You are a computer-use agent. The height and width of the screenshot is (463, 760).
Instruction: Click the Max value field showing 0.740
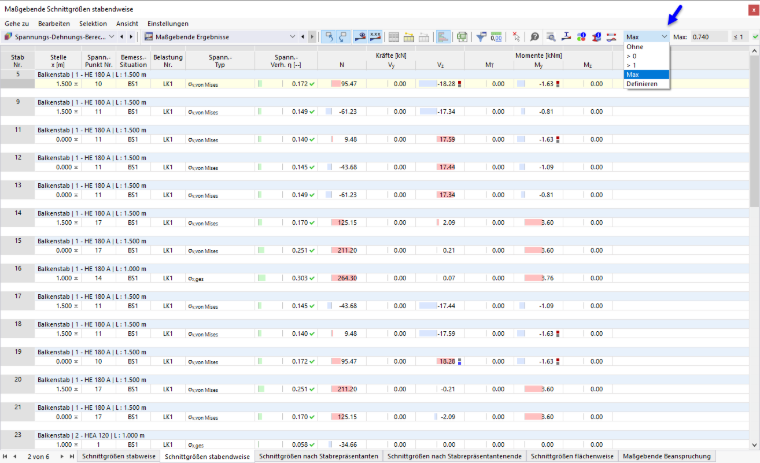[709, 37]
